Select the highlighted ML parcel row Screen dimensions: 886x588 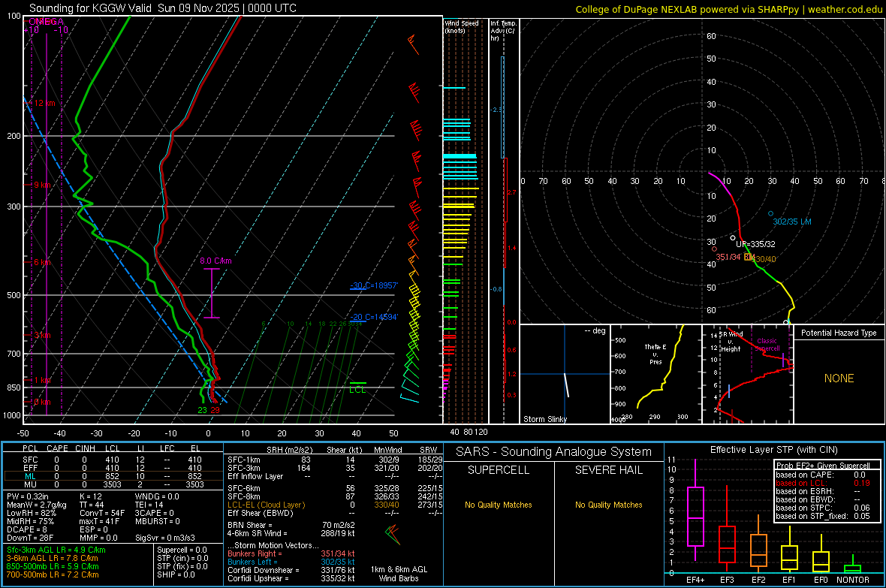(113, 476)
